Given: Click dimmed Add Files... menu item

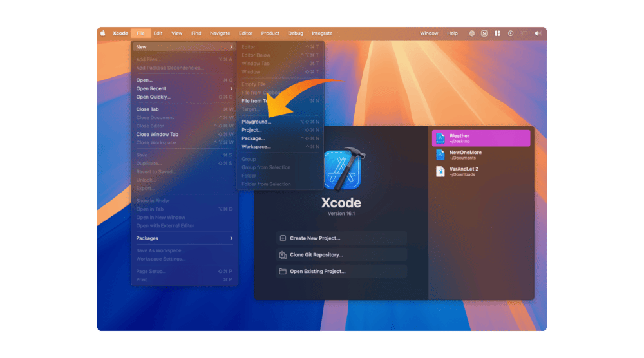Looking at the screenshot, I should [x=184, y=59].
